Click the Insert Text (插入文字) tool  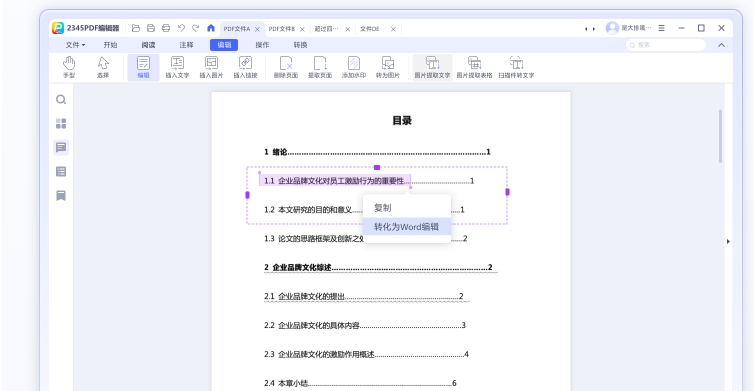coord(177,67)
